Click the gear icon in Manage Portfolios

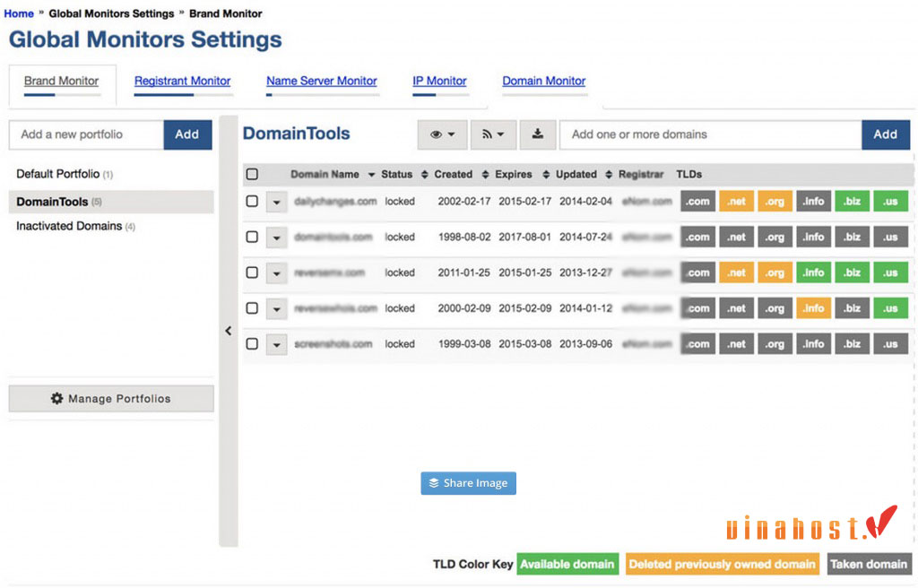tap(56, 399)
